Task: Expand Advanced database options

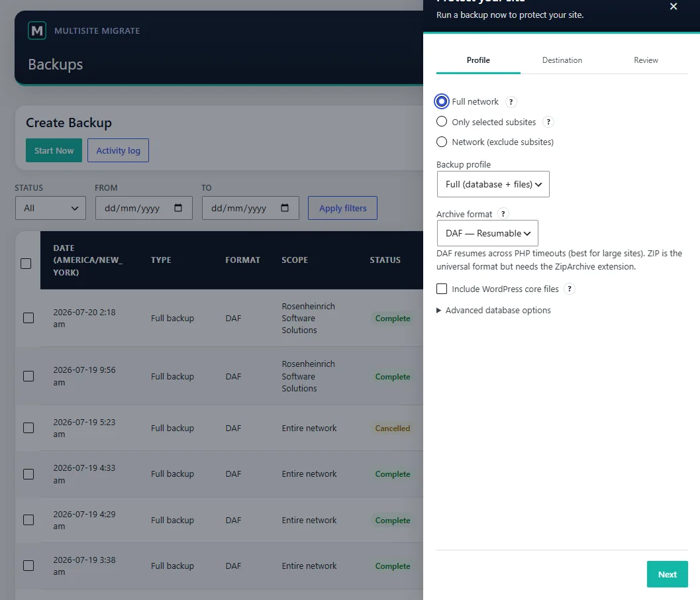Action: pyautogui.click(x=494, y=311)
